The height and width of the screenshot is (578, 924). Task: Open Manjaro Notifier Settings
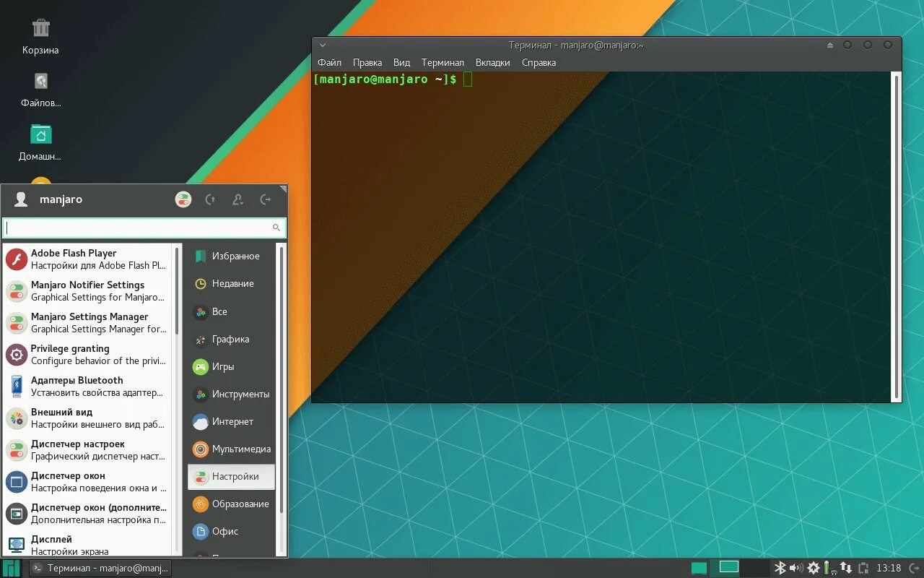[87, 290]
